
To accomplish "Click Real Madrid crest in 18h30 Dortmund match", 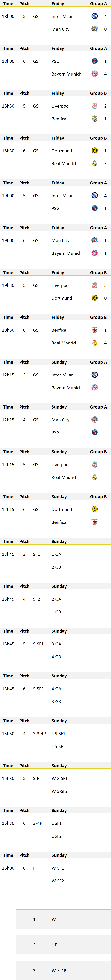I will tap(95, 164).
